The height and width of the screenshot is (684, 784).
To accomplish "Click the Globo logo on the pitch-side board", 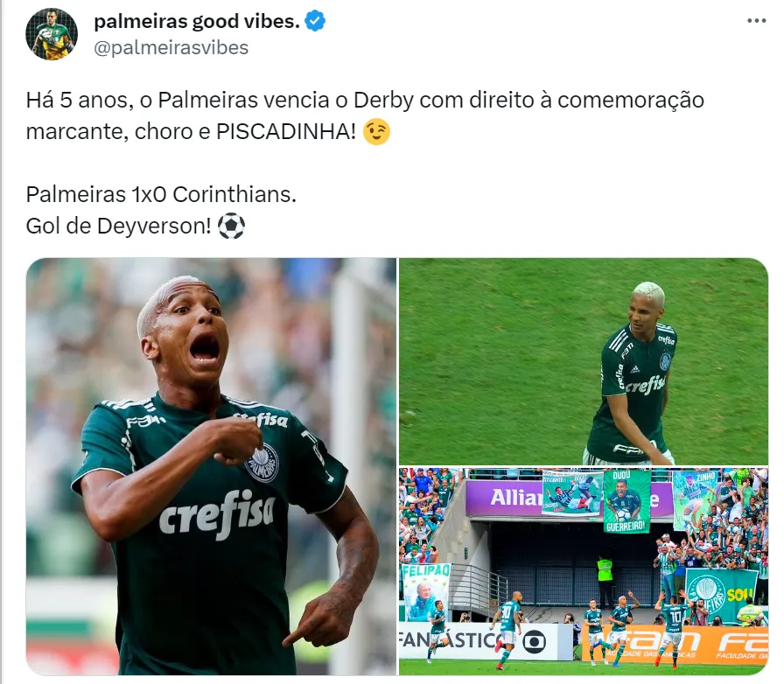I will (534, 641).
